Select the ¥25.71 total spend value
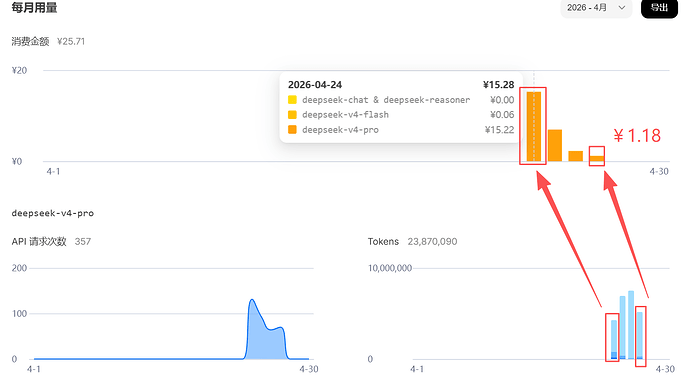This screenshot has width=690, height=377. (71, 41)
